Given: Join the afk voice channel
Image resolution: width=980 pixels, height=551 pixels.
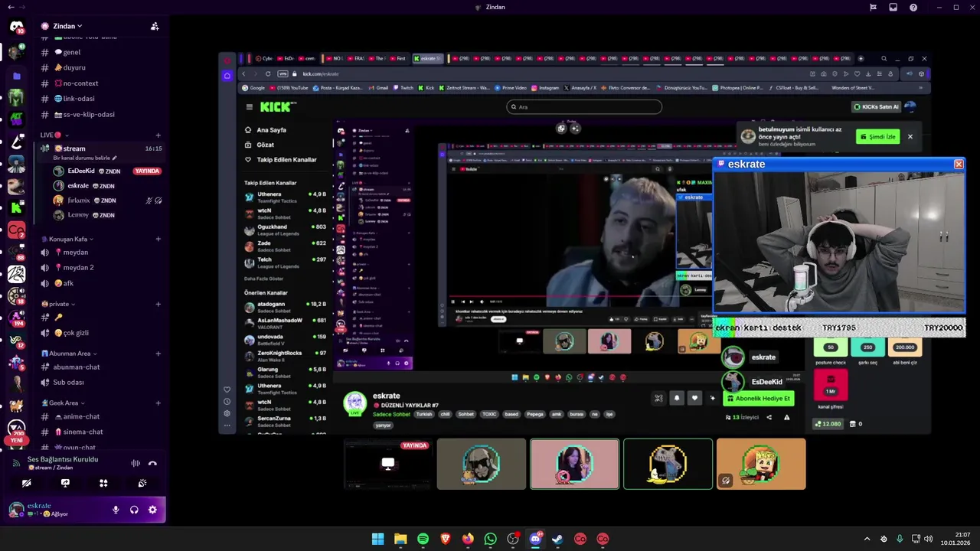Looking at the screenshot, I should (x=101, y=283).
